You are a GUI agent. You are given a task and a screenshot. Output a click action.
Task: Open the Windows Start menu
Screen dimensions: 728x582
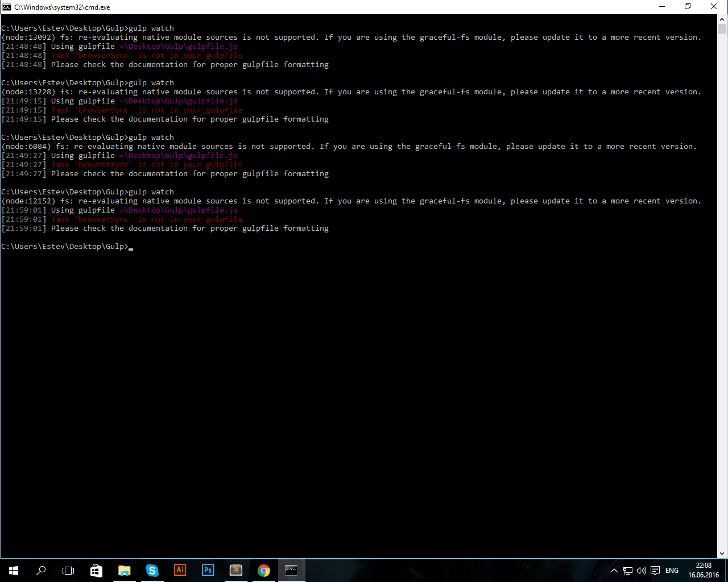(14, 571)
